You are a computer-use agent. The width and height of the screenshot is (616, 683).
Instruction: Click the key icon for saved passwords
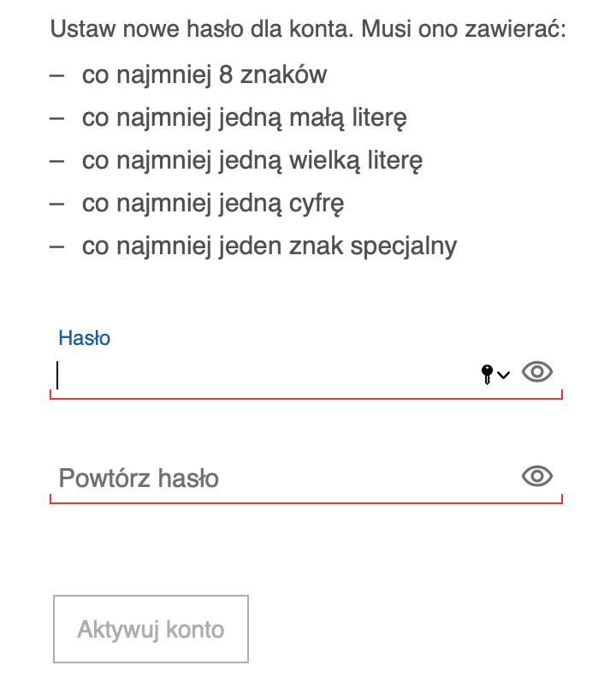(487, 374)
